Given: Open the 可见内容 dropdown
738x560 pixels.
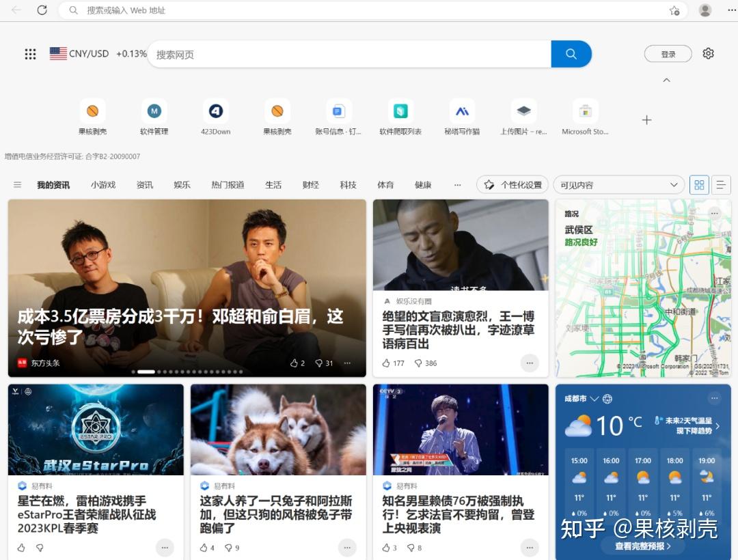Looking at the screenshot, I should point(618,184).
